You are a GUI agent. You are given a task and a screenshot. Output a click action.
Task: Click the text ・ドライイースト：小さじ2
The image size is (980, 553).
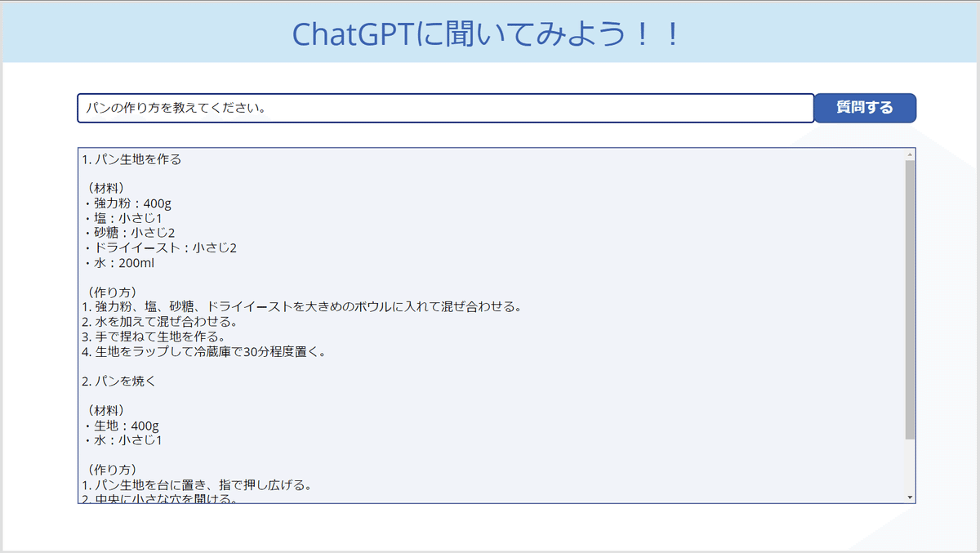pos(159,248)
